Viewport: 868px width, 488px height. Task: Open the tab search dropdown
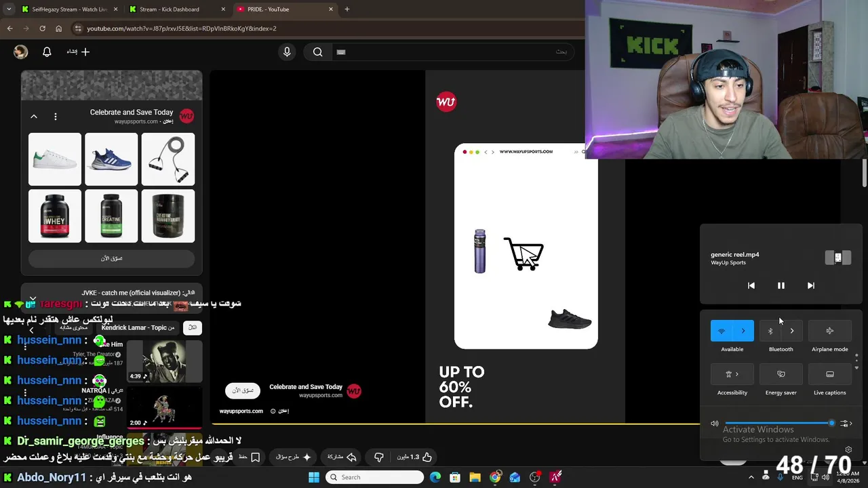tap(8, 9)
